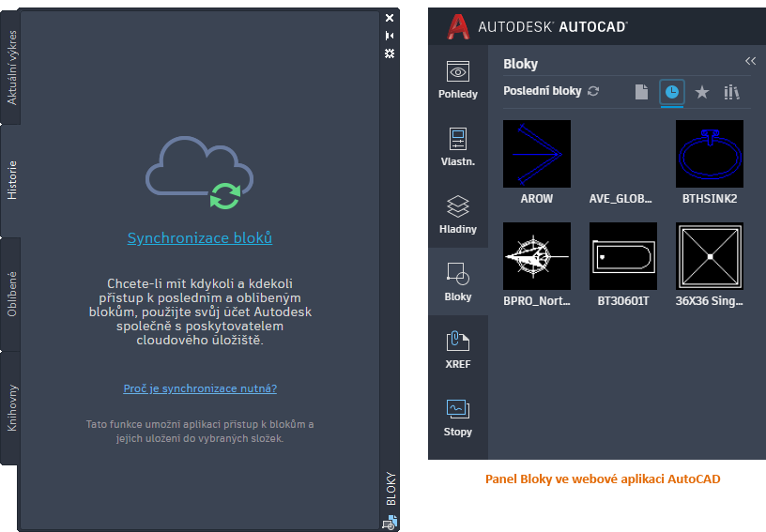
Task: Open the Pohledy panel in web app
Action: click(x=458, y=80)
